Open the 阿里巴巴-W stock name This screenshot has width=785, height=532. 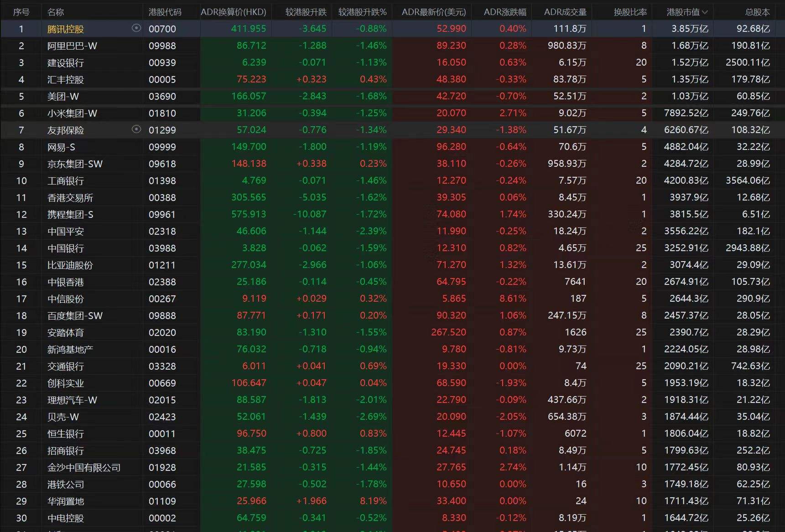tap(72, 46)
